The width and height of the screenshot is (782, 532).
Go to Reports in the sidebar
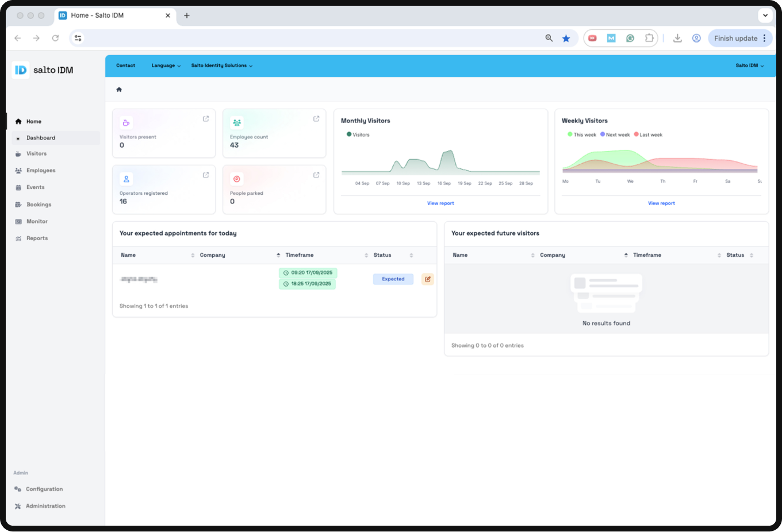(x=37, y=238)
